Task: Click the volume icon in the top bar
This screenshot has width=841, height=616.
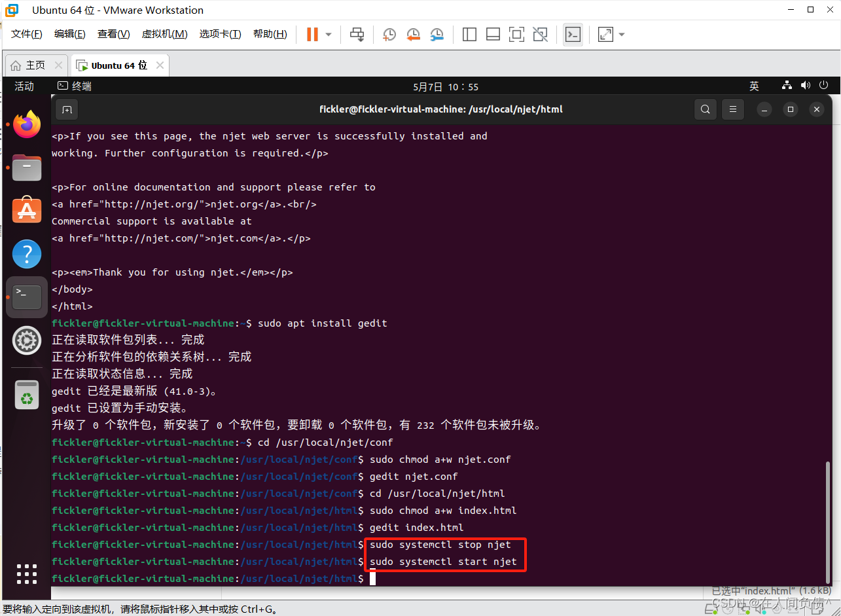Action: coord(806,86)
